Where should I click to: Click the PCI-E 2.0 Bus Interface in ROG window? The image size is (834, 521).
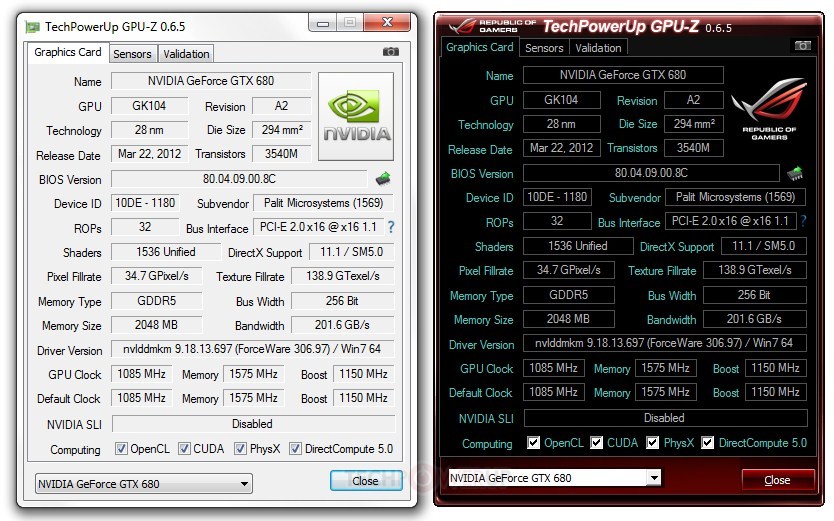point(730,221)
